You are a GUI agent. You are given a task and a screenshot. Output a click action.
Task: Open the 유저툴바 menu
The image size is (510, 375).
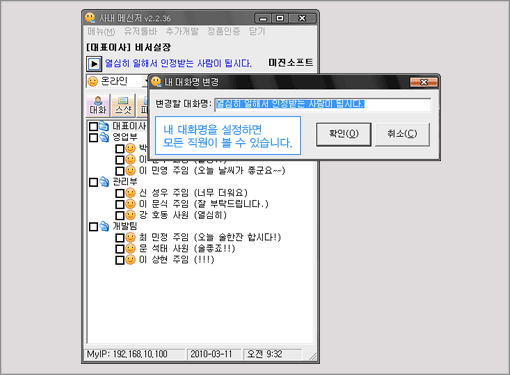tap(140, 31)
